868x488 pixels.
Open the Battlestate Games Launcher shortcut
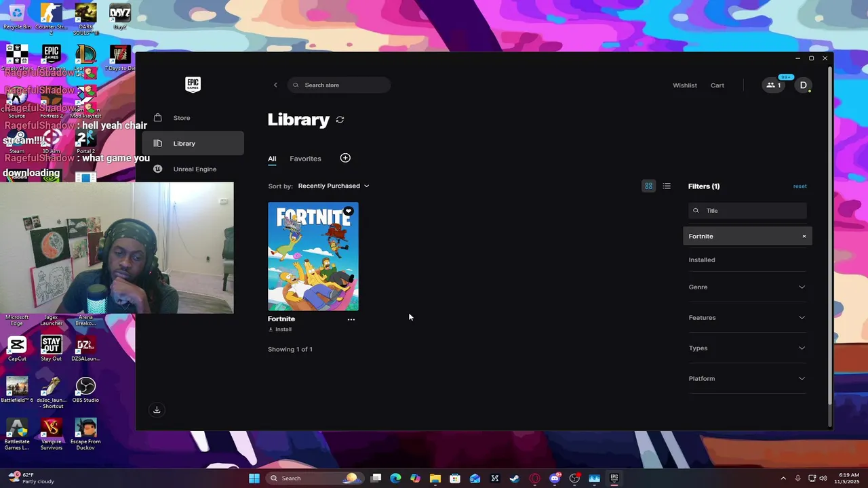click(x=17, y=434)
